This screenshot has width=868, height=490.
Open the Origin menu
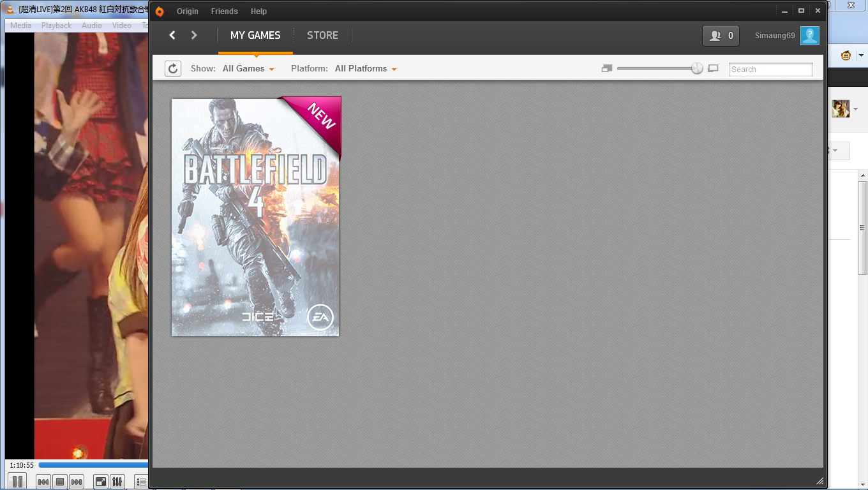(187, 11)
